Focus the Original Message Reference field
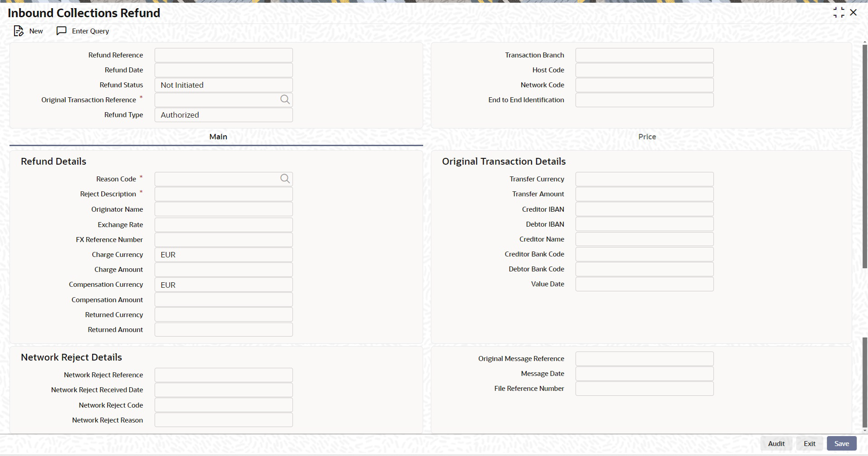This screenshot has width=868, height=456. [645, 359]
